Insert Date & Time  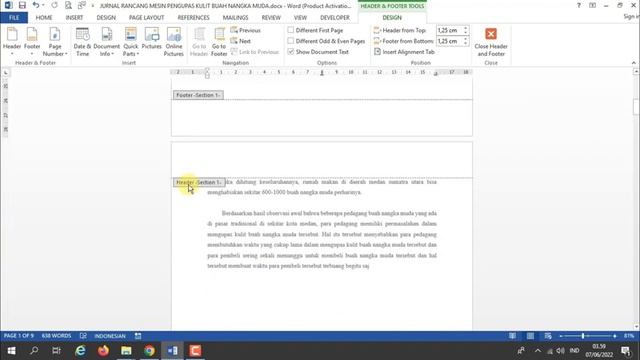point(82,42)
